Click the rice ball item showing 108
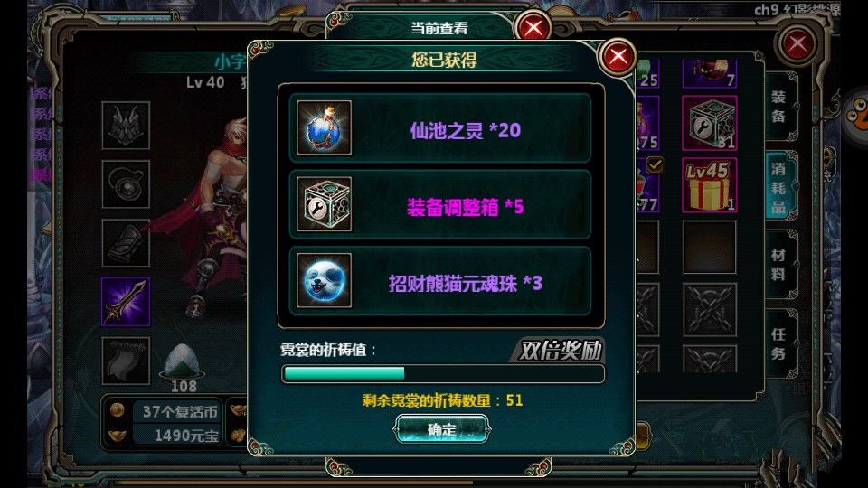The height and width of the screenshot is (488, 868). click(x=182, y=365)
